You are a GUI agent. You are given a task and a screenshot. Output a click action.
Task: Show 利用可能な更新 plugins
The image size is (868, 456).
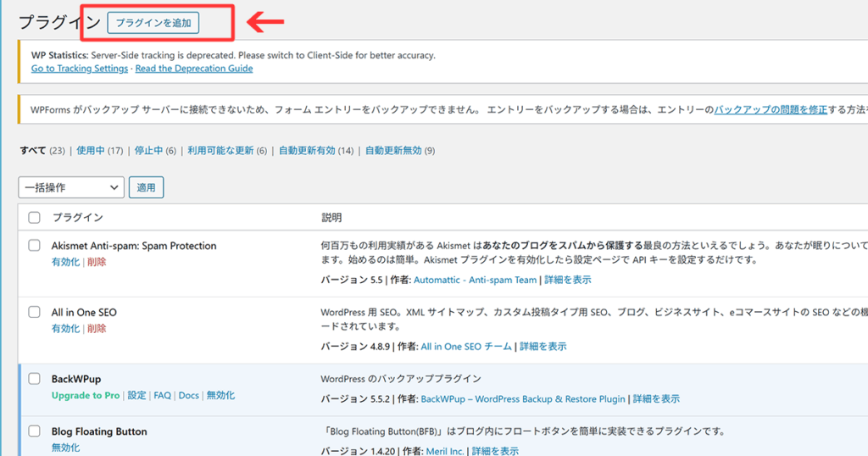[x=220, y=151]
